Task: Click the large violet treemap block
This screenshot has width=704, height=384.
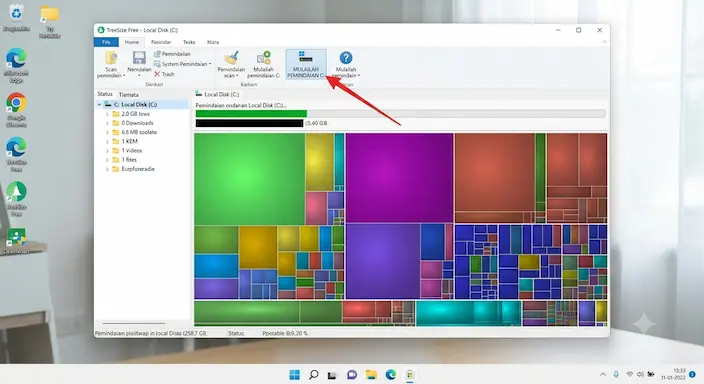Action: click(x=383, y=261)
